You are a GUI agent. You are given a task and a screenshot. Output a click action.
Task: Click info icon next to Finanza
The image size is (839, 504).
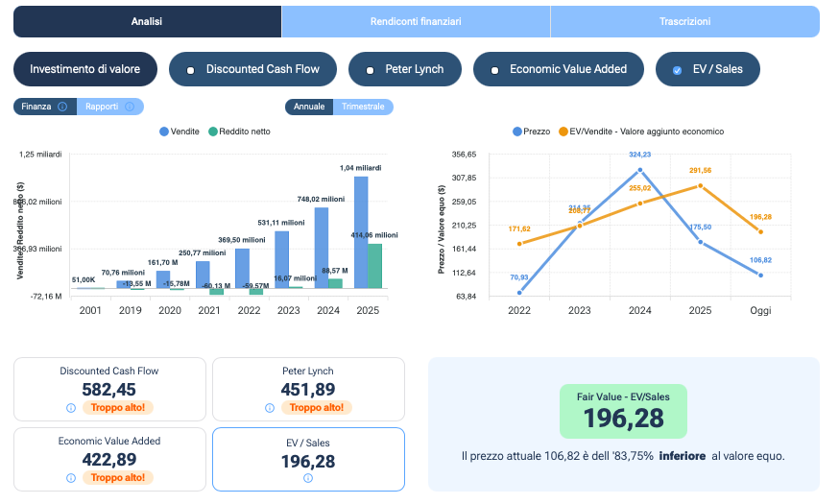click(62, 107)
